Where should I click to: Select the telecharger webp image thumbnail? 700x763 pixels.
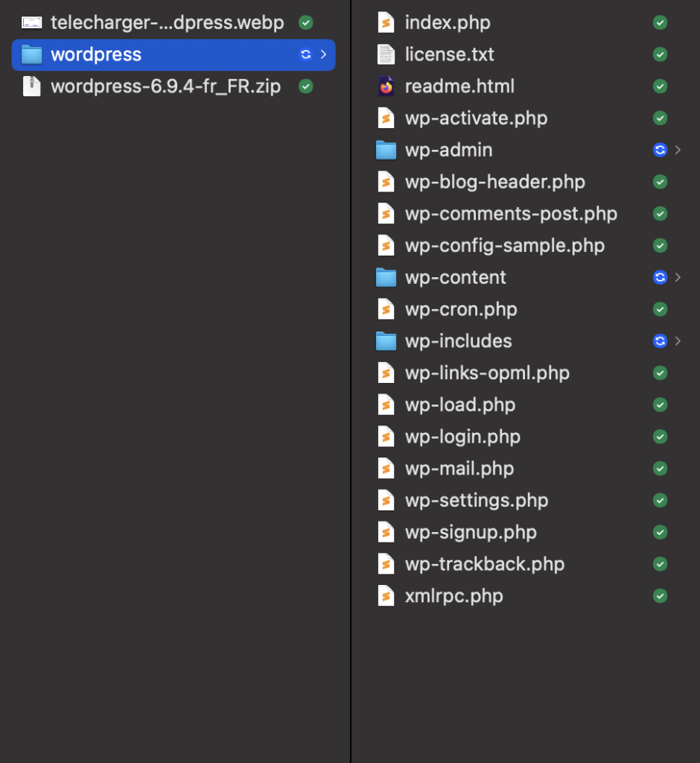[31, 22]
